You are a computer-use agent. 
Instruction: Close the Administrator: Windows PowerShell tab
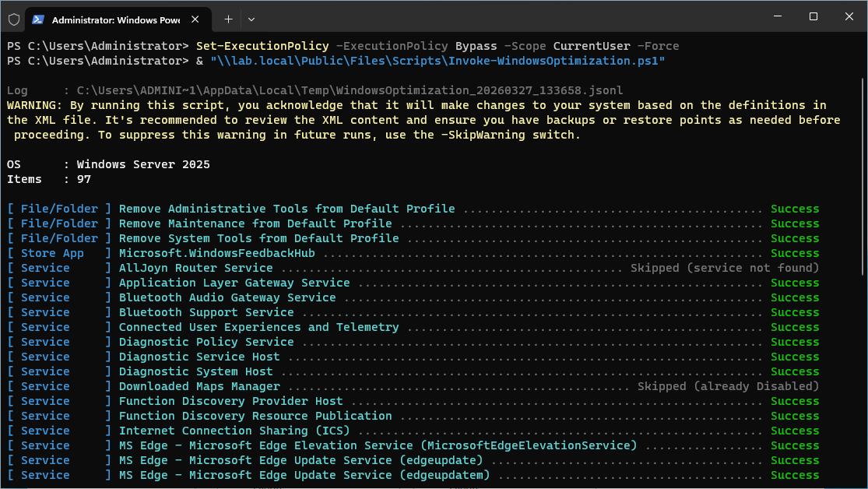195,19
